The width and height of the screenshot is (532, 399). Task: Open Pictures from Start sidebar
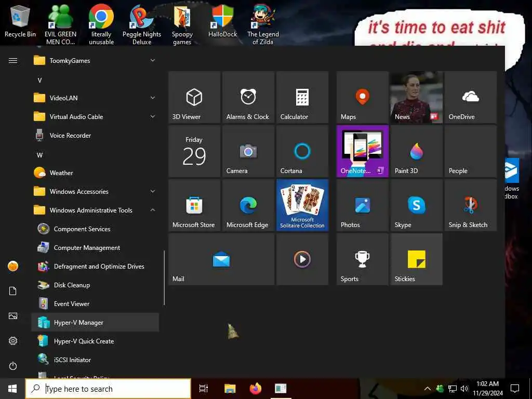[13, 316]
